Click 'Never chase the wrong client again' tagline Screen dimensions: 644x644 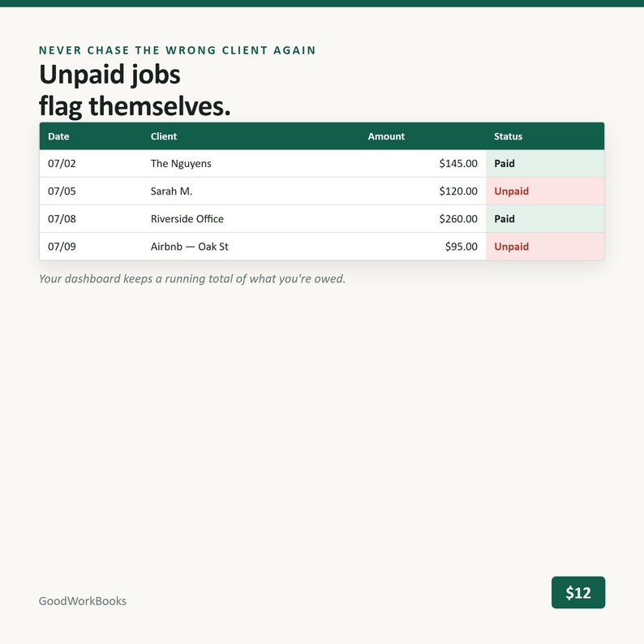tap(177, 50)
